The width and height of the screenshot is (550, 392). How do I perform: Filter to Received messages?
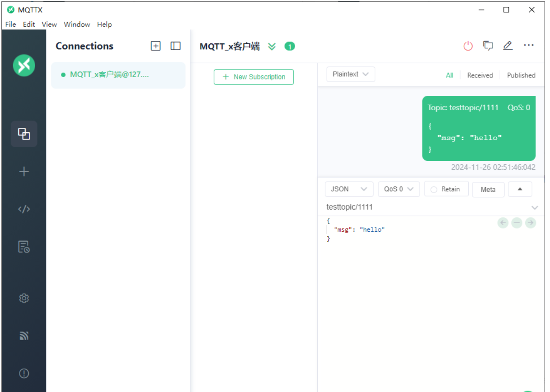(480, 75)
